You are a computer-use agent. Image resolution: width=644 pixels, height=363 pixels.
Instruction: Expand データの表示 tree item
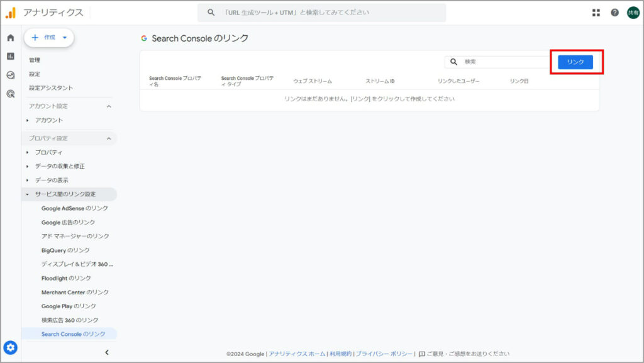[28, 181]
